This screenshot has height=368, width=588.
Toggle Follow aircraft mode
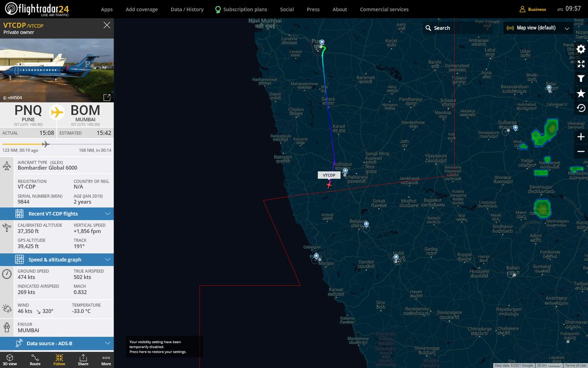coord(59,359)
